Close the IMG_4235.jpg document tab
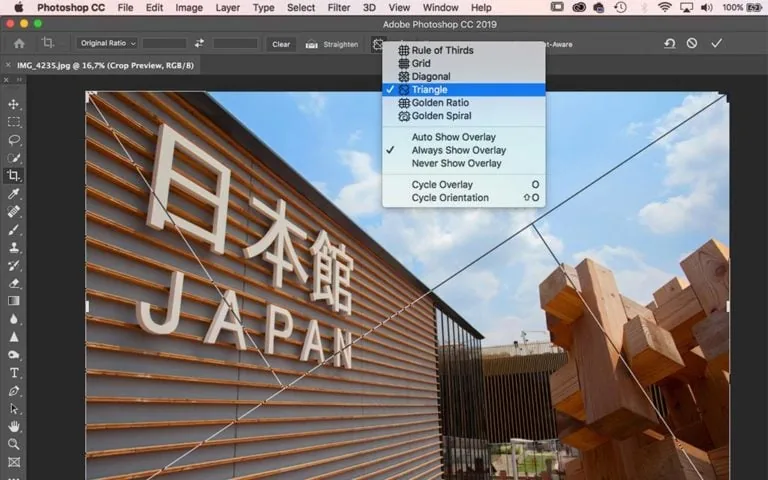768x480 pixels. click(x=8, y=65)
